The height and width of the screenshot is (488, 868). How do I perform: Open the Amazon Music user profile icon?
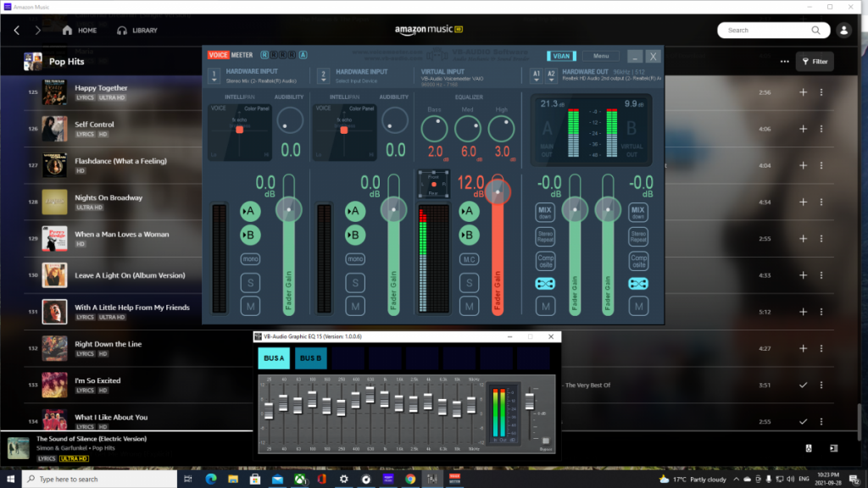(843, 30)
